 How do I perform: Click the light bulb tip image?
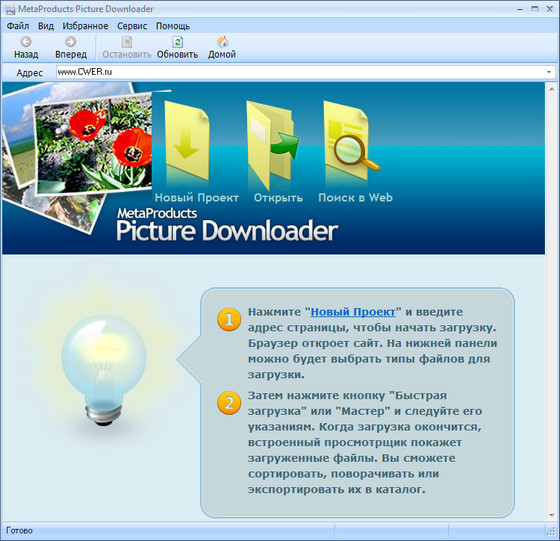coord(104,370)
